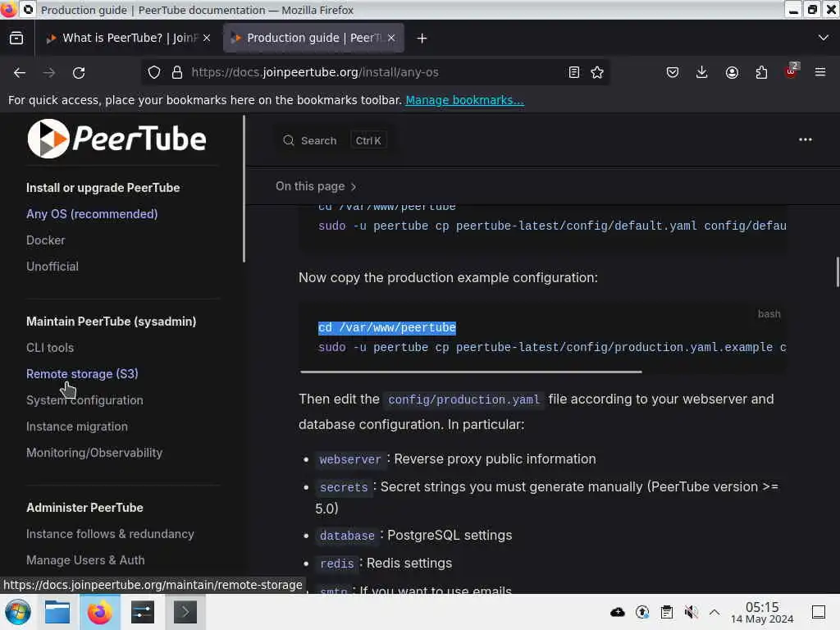Open System configuration page
The height and width of the screenshot is (630, 840).
pos(84,400)
